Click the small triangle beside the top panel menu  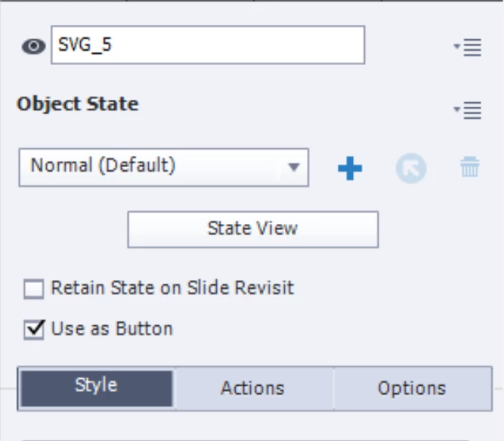coord(456,46)
